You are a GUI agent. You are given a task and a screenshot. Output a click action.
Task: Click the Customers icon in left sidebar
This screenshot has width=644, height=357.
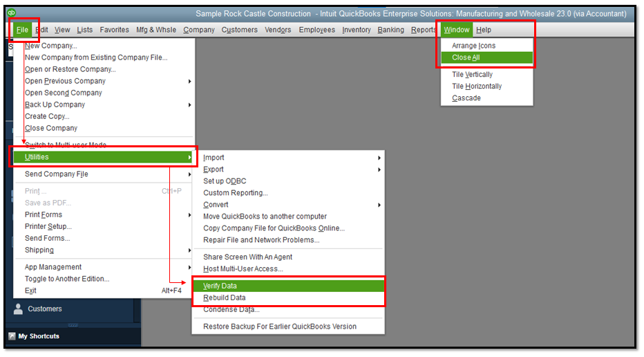(x=18, y=309)
